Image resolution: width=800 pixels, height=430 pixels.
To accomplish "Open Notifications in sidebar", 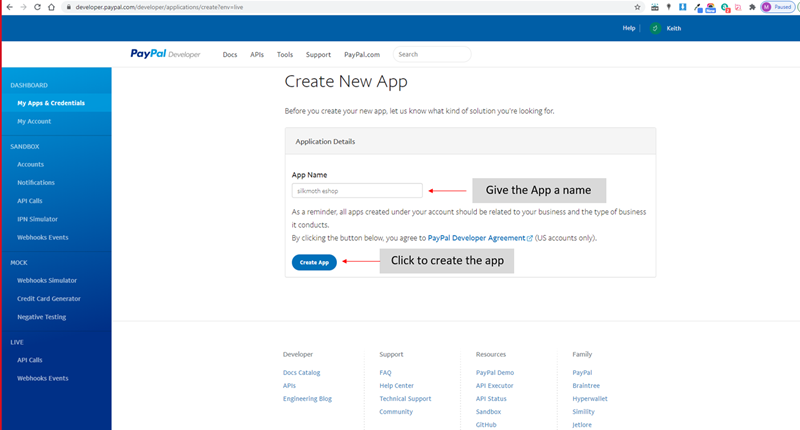I will coord(36,183).
